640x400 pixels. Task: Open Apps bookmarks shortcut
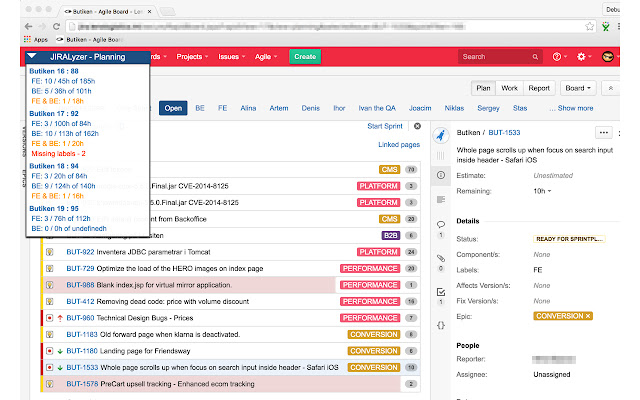36,40
